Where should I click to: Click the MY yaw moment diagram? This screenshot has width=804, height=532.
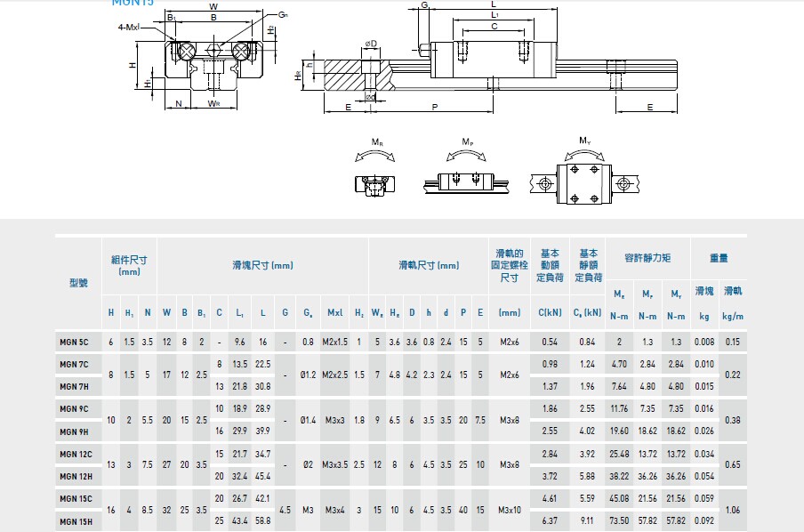coord(583,176)
